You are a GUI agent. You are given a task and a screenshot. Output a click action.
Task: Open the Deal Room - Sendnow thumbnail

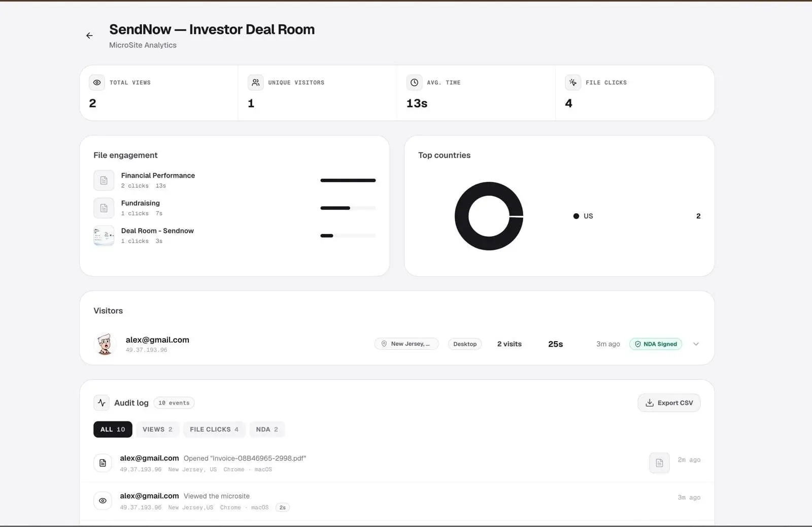[104, 236]
